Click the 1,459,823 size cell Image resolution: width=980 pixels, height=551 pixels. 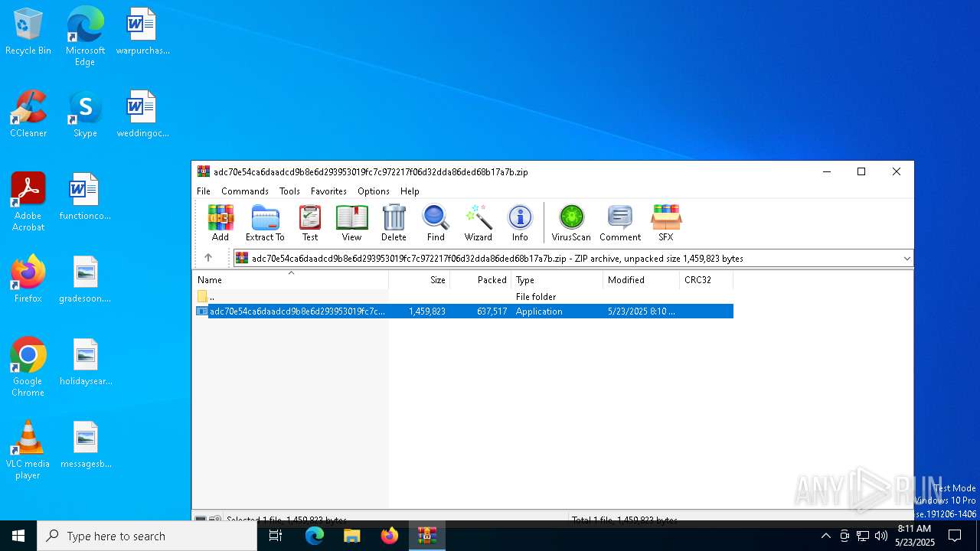(x=427, y=311)
